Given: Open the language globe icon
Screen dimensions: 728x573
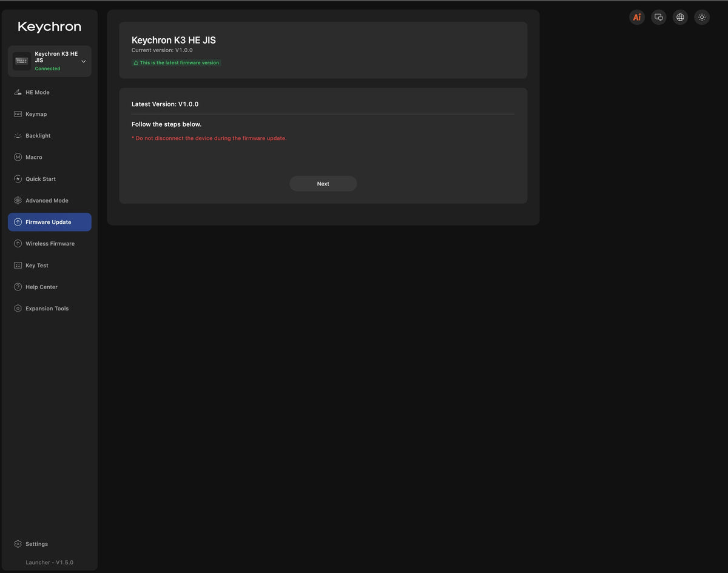Looking at the screenshot, I should click(680, 18).
